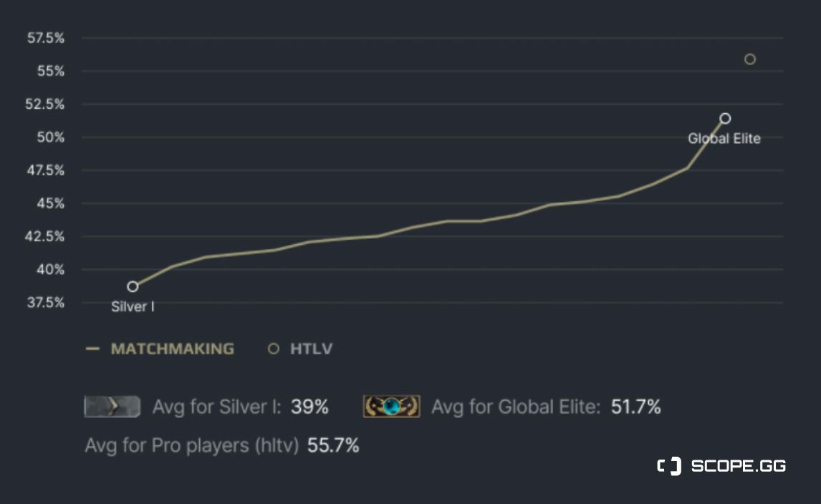Click 'Avg for Pro players (hltv)' text

coord(191,446)
